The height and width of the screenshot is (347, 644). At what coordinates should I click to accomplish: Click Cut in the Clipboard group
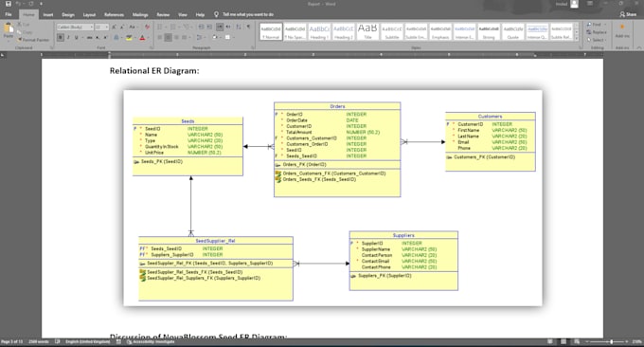point(25,25)
